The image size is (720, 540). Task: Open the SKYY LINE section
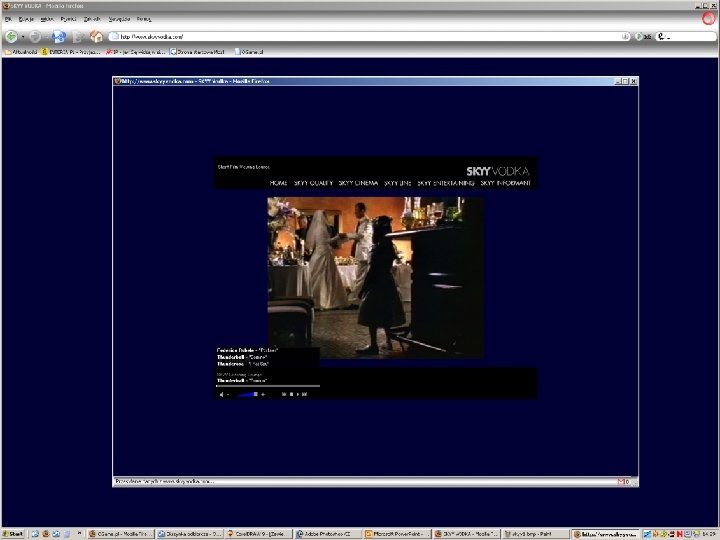(397, 183)
